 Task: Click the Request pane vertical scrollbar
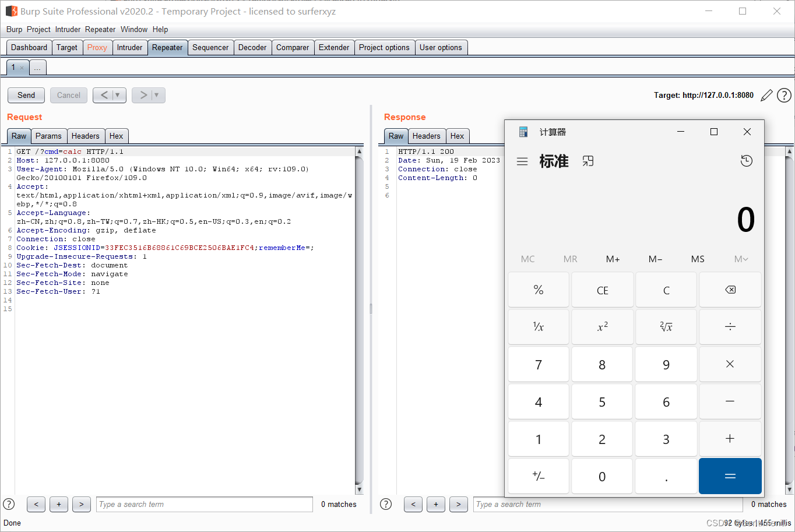(x=359, y=320)
